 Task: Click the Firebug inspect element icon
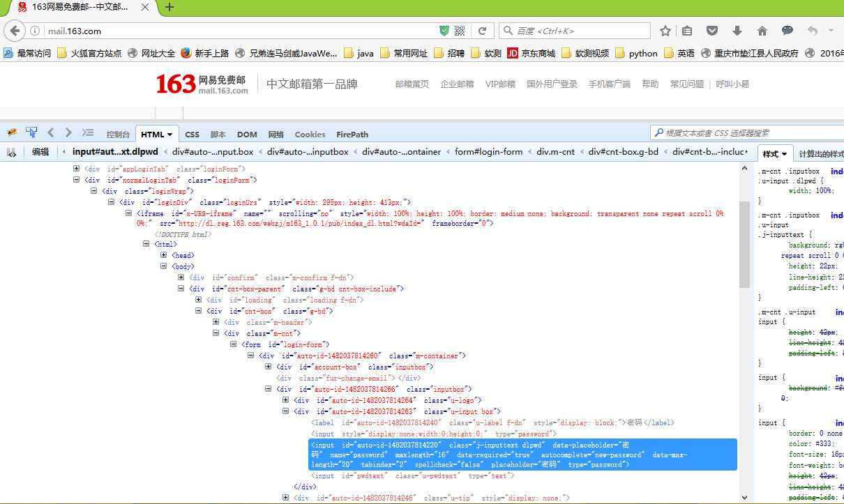pos(31,132)
